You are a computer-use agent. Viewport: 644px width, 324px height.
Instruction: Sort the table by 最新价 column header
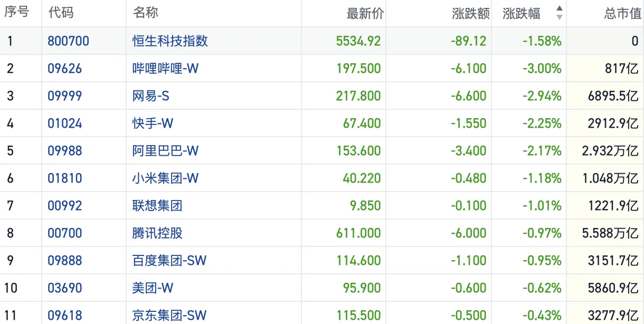[365, 13]
